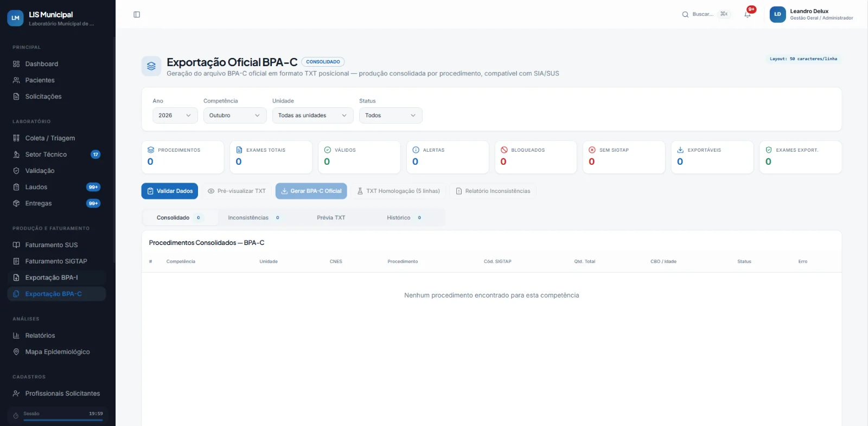Open the Histórico tab

pyautogui.click(x=406, y=218)
